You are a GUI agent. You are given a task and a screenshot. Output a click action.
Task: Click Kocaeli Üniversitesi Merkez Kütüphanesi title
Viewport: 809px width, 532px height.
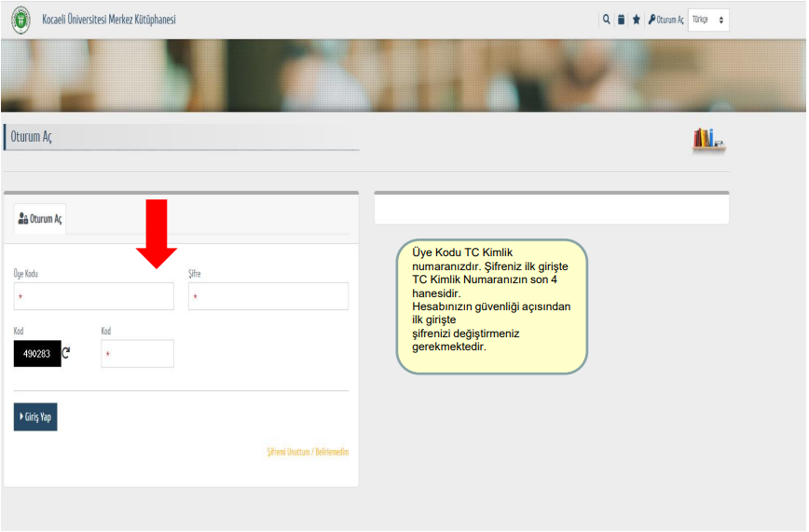(x=109, y=20)
